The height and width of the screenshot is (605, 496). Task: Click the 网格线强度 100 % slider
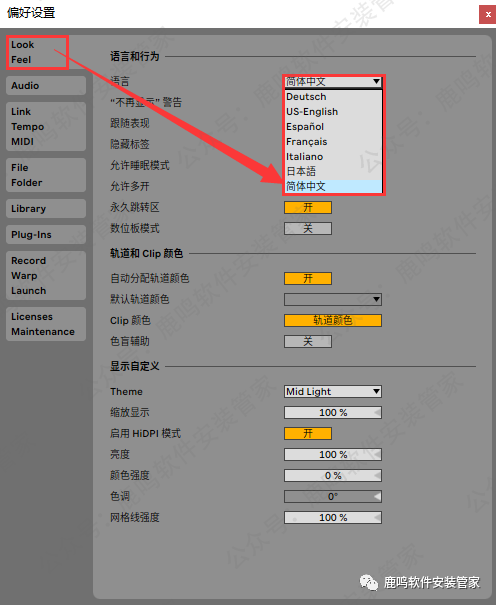click(x=333, y=517)
